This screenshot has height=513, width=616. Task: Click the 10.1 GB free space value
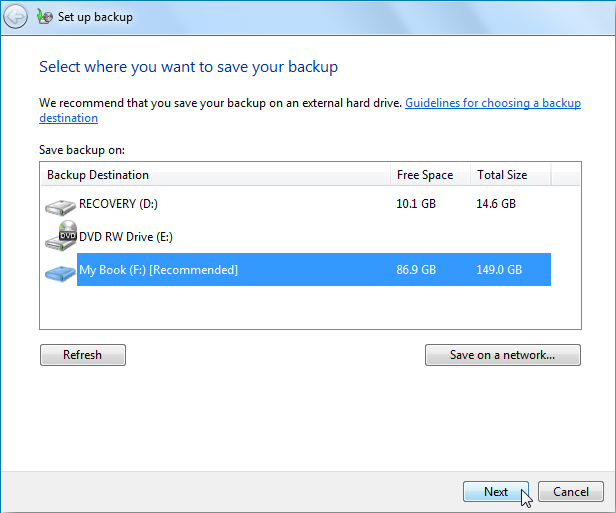coord(416,204)
